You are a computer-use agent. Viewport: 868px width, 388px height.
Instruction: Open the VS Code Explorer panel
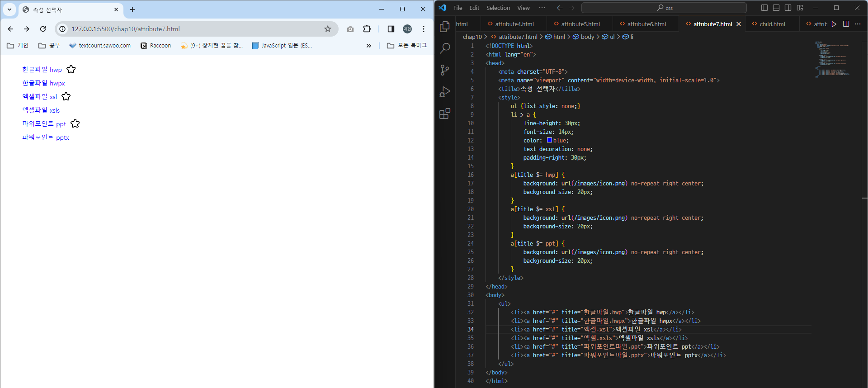445,27
